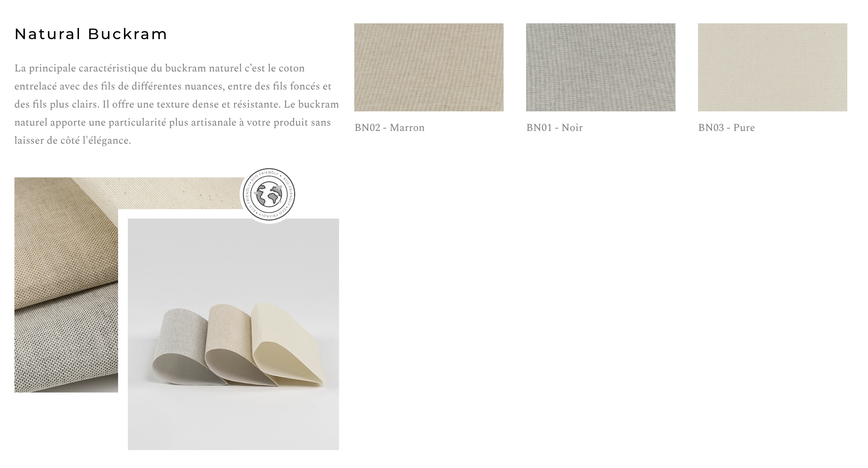This screenshot has width=868, height=468.
Task: Click the Natural Buckram heading
Action: point(91,34)
